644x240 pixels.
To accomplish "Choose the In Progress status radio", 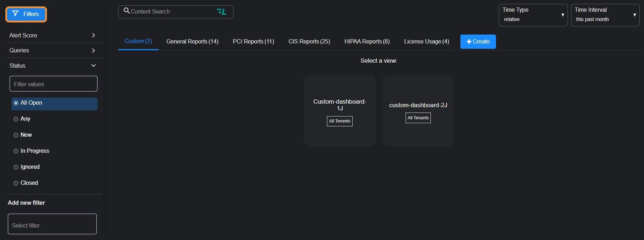I will point(16,151).
